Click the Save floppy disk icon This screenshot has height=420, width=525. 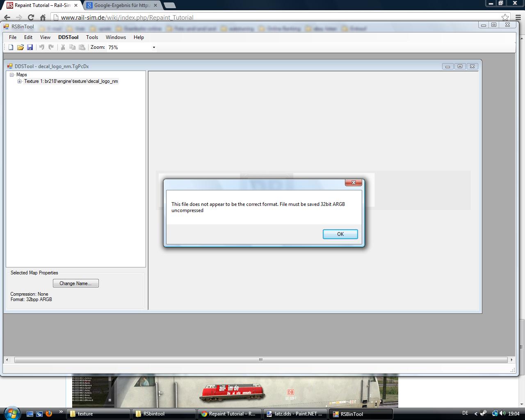(30, 47)
